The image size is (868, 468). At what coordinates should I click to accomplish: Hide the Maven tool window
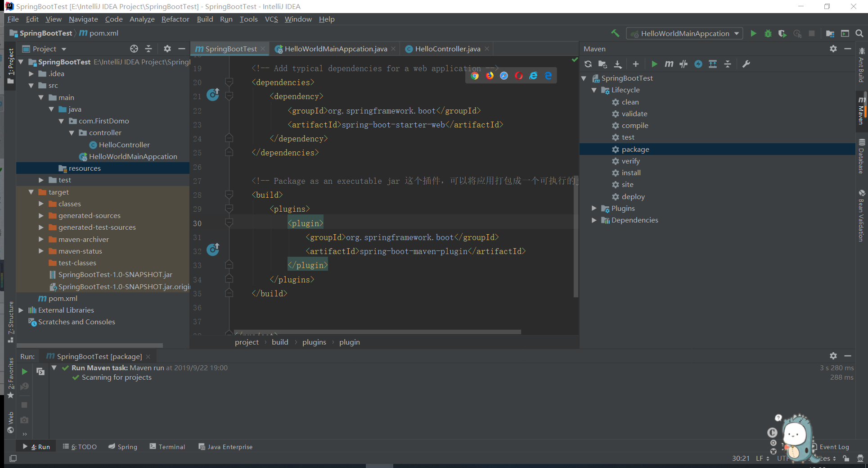(x=848, y=49)
